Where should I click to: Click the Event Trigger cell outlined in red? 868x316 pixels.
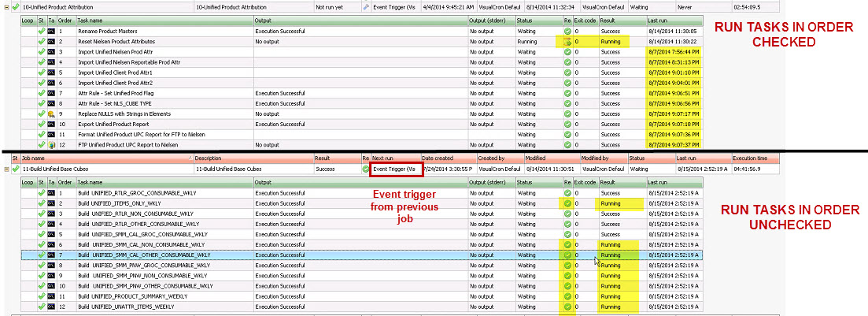[x=396, y=169]
